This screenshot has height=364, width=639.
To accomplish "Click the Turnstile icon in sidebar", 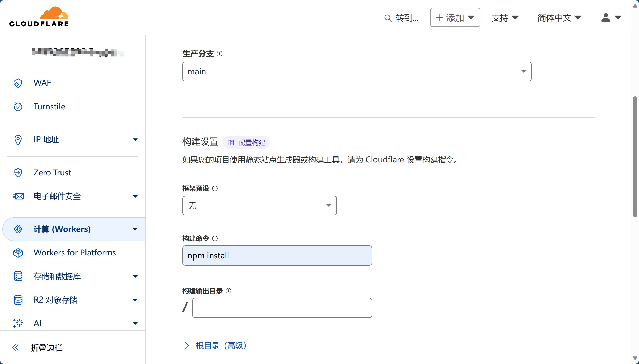I will (x=18, y=107).
